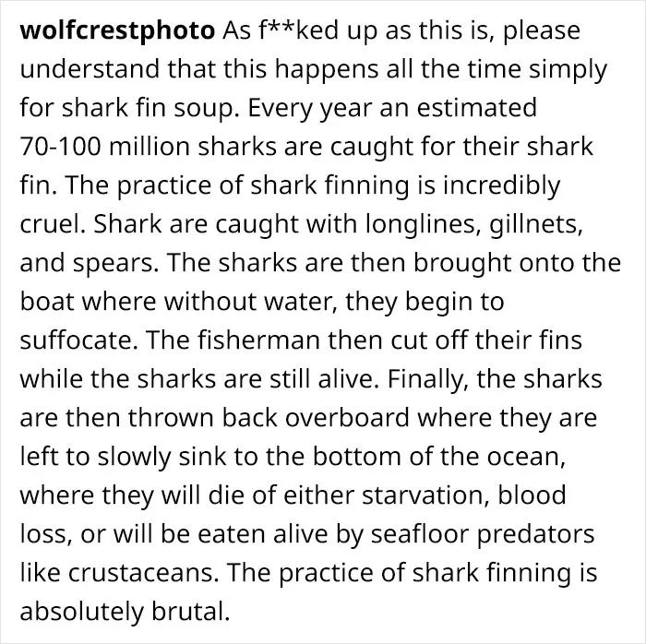
Task: Click the word "incredibly"
Action: click(501, 185)
